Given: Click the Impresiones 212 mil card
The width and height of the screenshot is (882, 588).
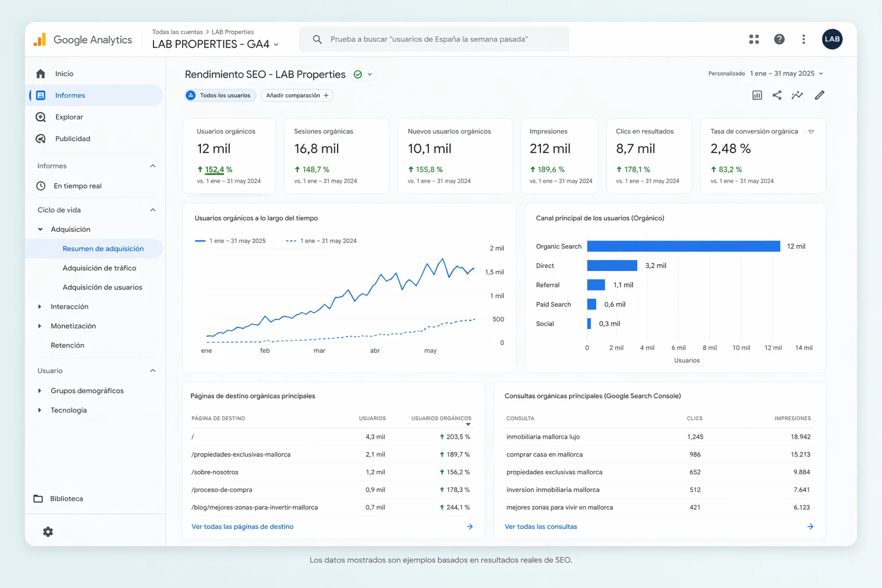Looking at the screenshot, I should point(559,156).
